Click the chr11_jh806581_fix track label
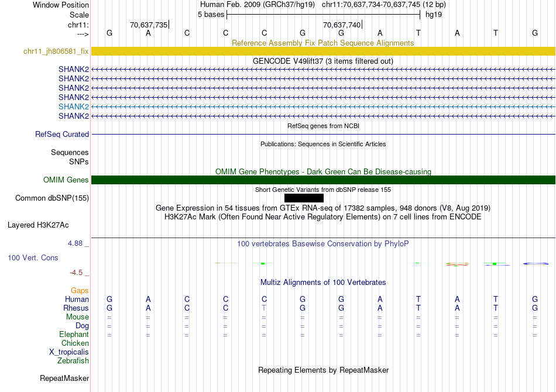Viewport: 556px width, 392px height. (x=56, y=51)
